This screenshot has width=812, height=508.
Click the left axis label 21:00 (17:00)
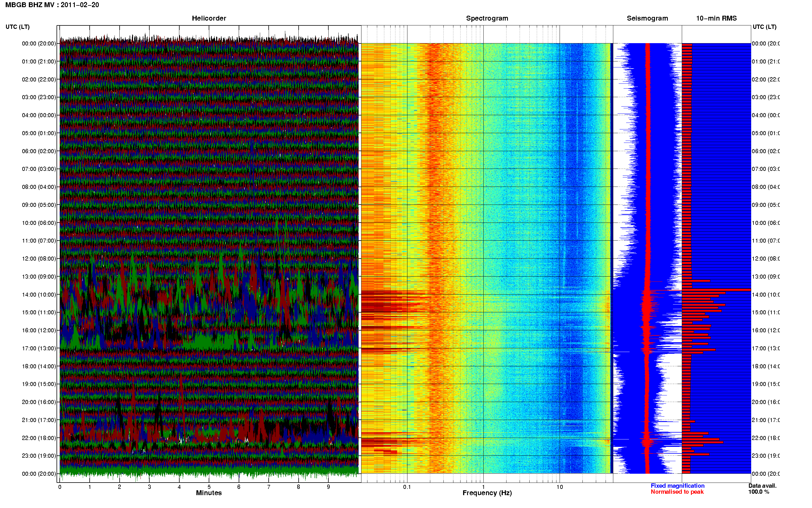tap(39, 420)
